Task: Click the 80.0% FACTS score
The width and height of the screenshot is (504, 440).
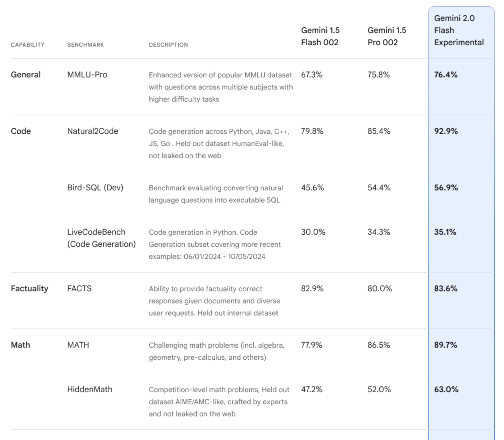Action: click(380, 288)
